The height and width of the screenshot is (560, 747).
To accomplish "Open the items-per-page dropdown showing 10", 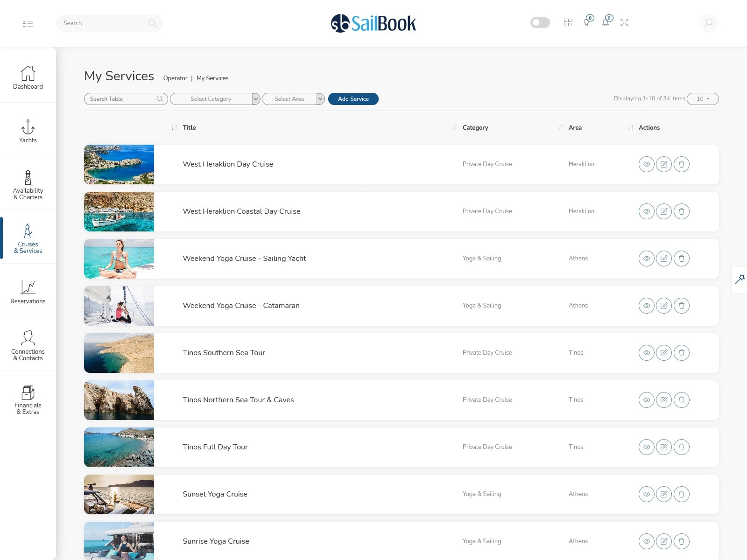I will (703, 99).
